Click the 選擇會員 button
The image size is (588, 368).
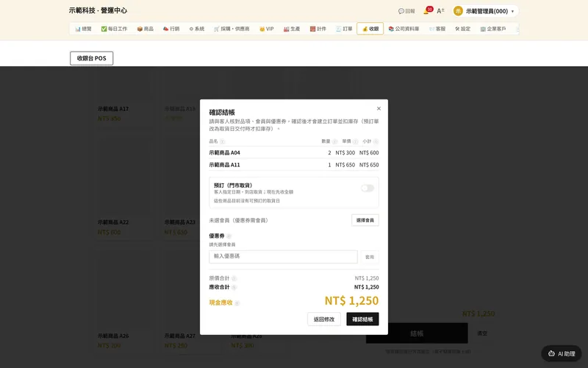pos(365,220)
